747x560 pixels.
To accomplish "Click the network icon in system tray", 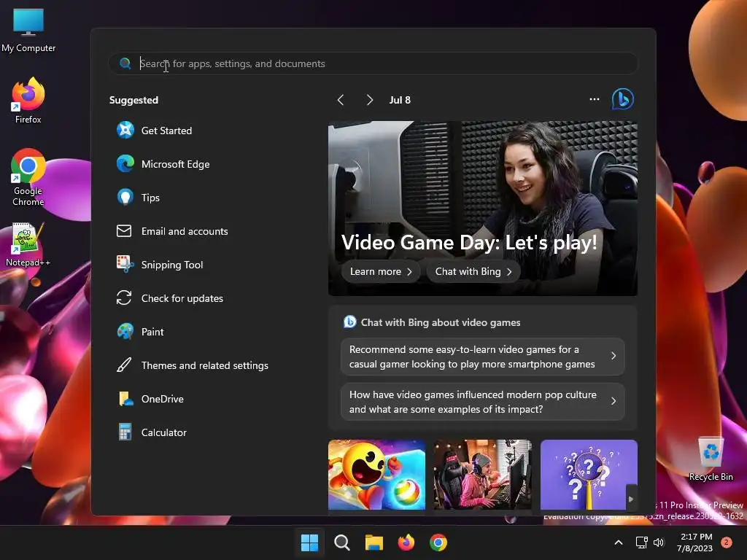I will tap(641, 542).
